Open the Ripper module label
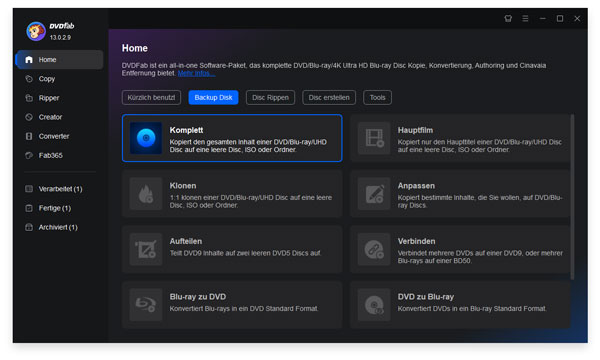Image resolution: width=600 pixels, height=360 pixels. (x=49, y=98)
